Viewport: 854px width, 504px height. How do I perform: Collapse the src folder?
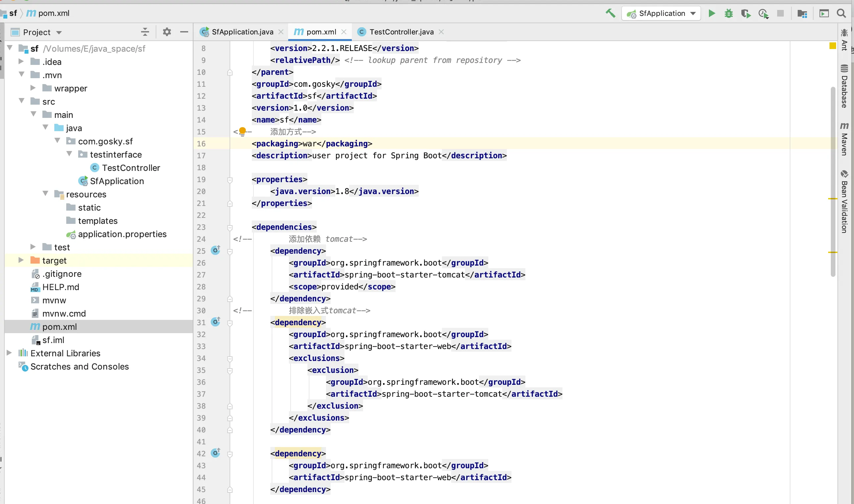click(22, 101)
